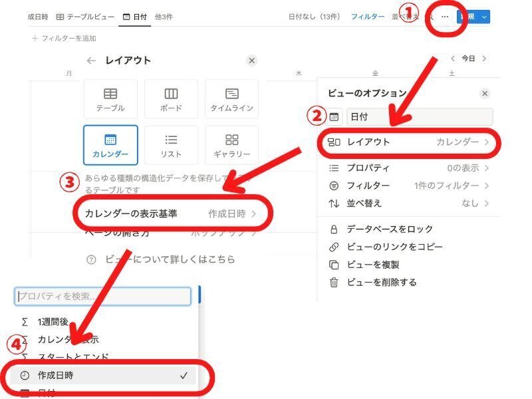The width and height of the screenshot is (532, 399).
Task: Select the 作成日時 property
Action: click(103, 375)
